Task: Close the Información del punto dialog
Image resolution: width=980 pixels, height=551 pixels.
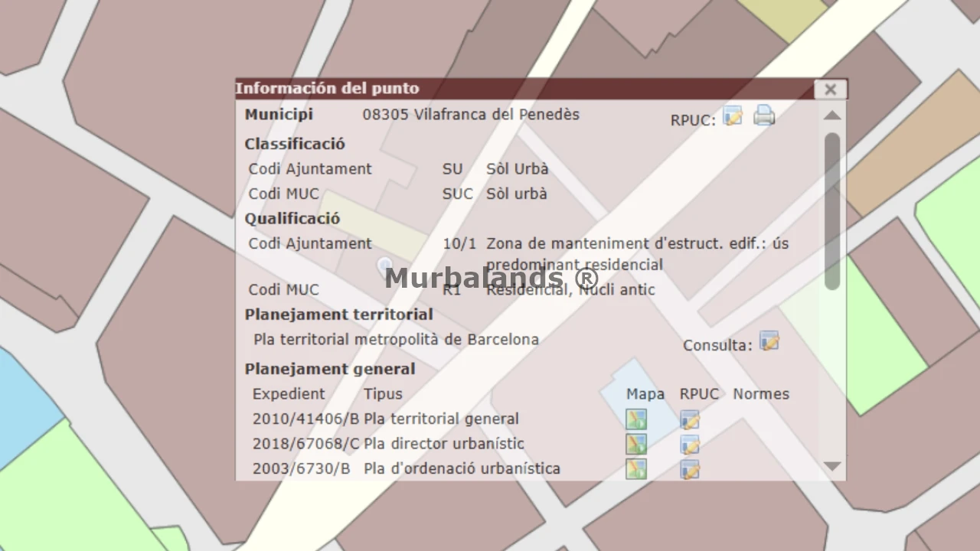Action: (830, 90)
